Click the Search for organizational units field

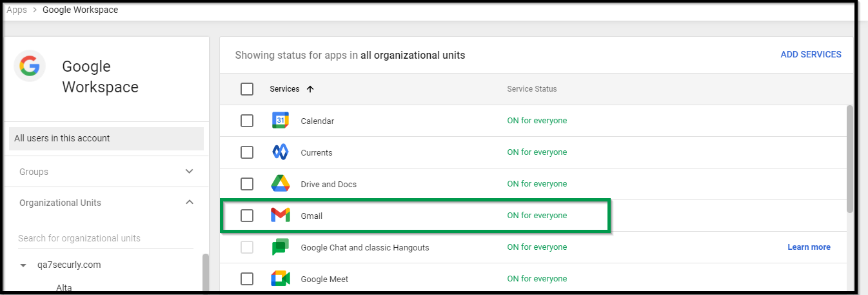[106, 238]
